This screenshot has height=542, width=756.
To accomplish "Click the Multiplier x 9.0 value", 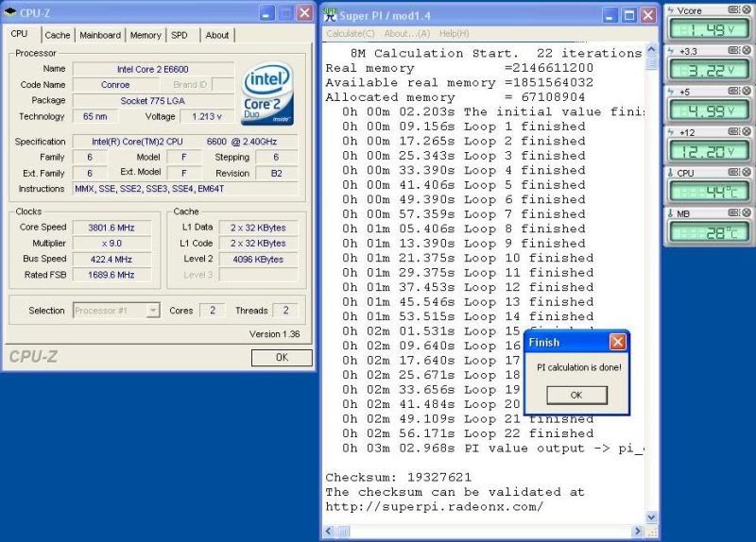I will point(112,244).
